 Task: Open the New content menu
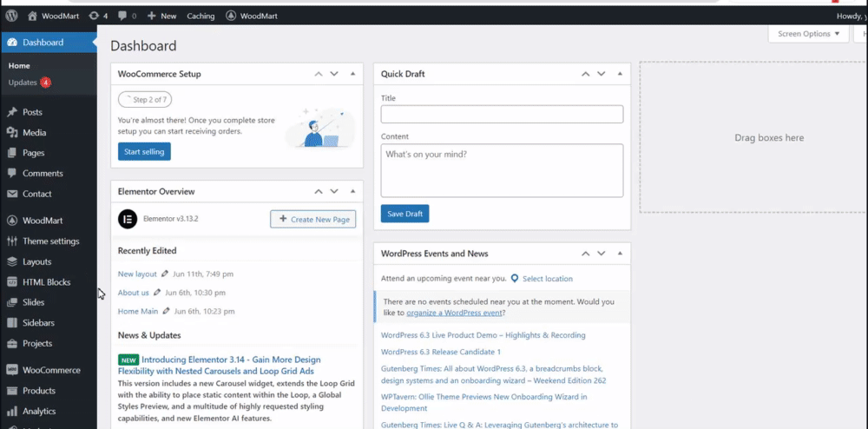[x=161, y=16]
